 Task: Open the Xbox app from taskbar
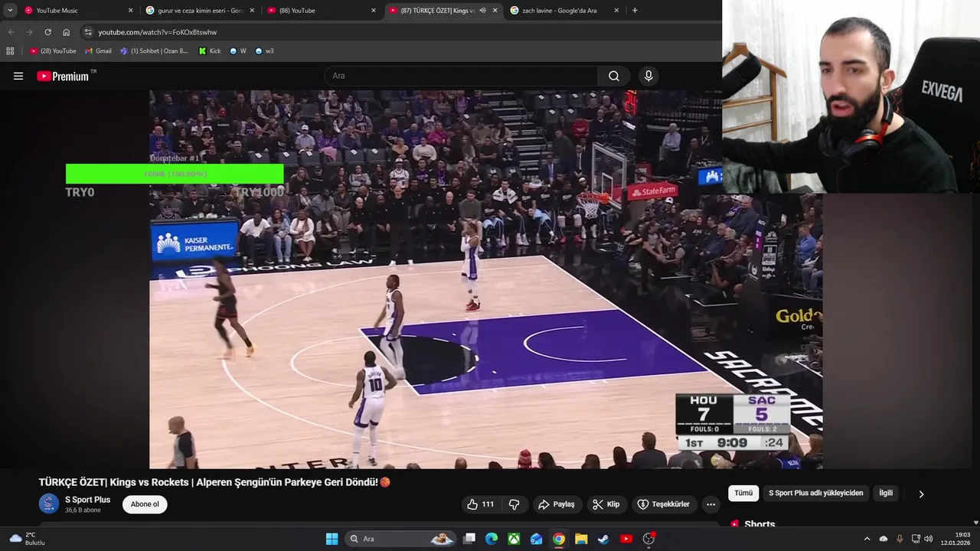coord(514,539)
